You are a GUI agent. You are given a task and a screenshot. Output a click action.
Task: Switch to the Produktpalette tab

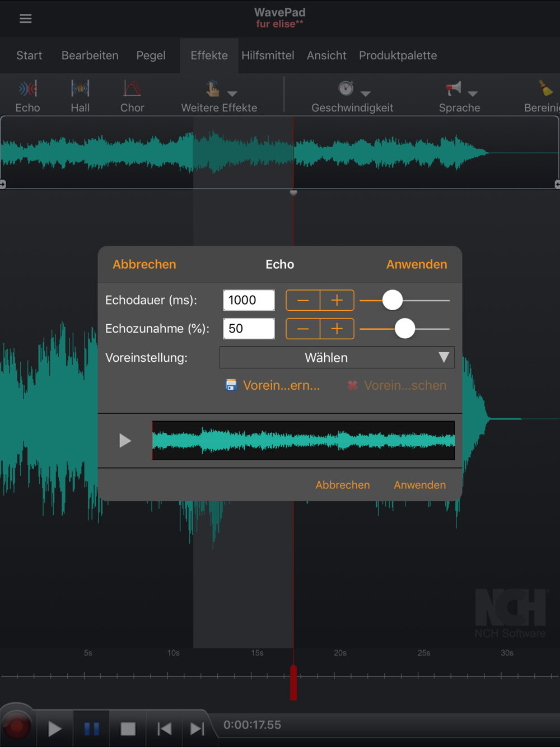(398, 55)
